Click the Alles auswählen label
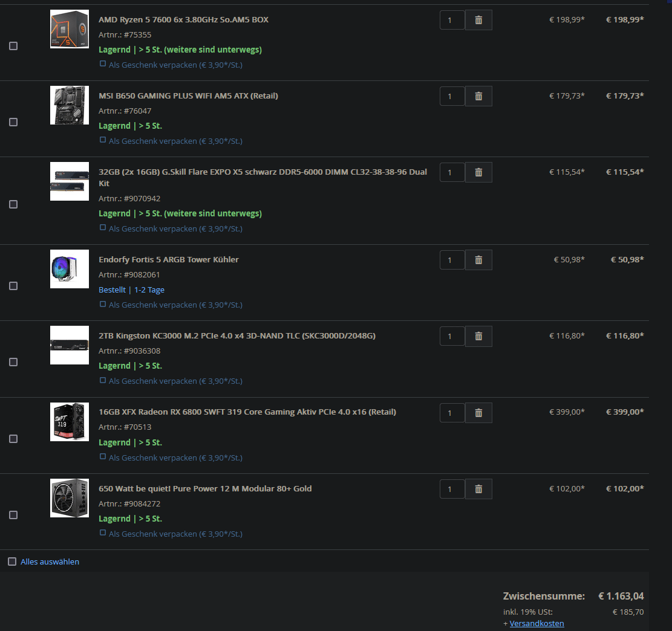The image size is (672, 631). 50,561
